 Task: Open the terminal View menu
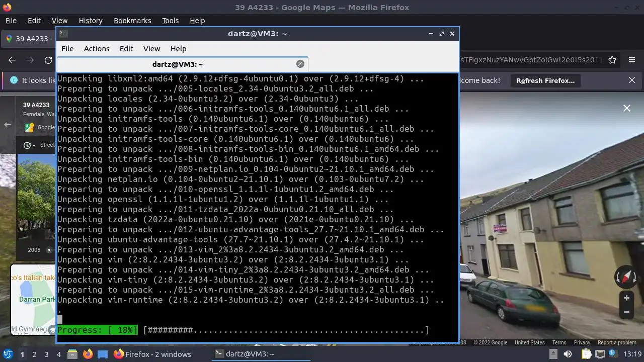(151, 49)
